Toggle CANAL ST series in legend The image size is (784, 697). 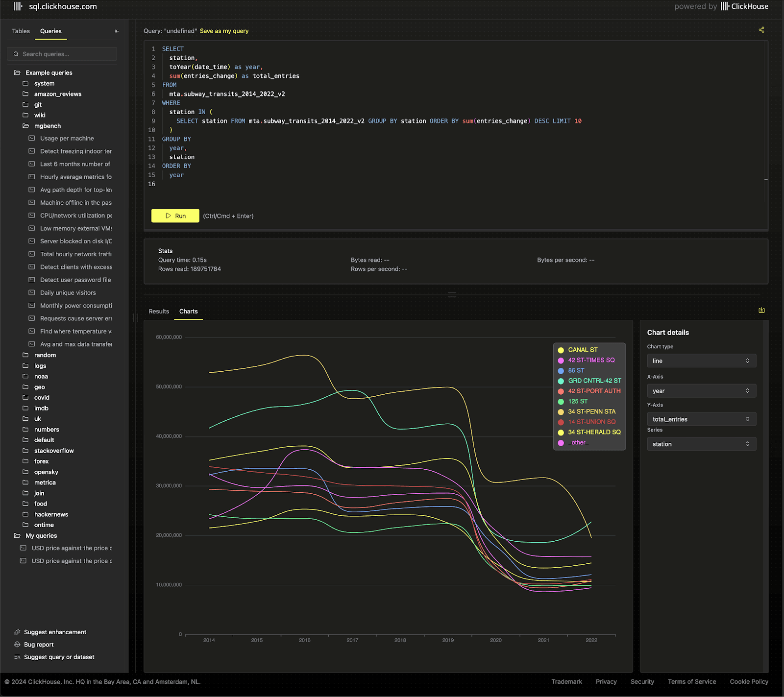583,350
